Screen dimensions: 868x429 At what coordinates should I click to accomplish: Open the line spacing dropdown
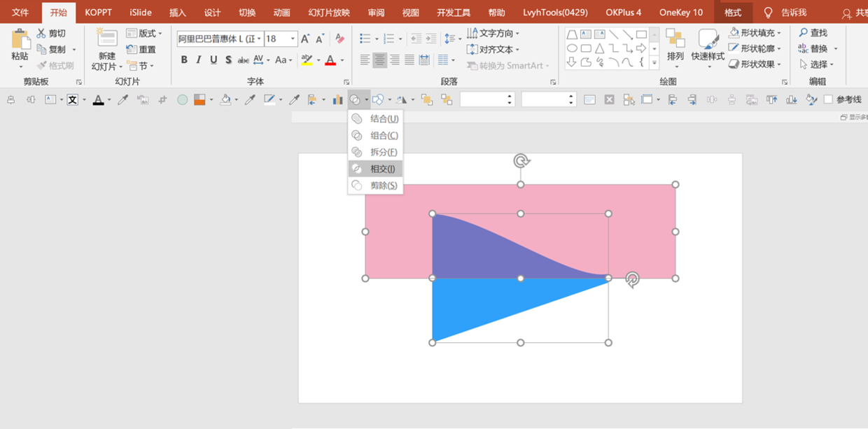click(452, 39)
